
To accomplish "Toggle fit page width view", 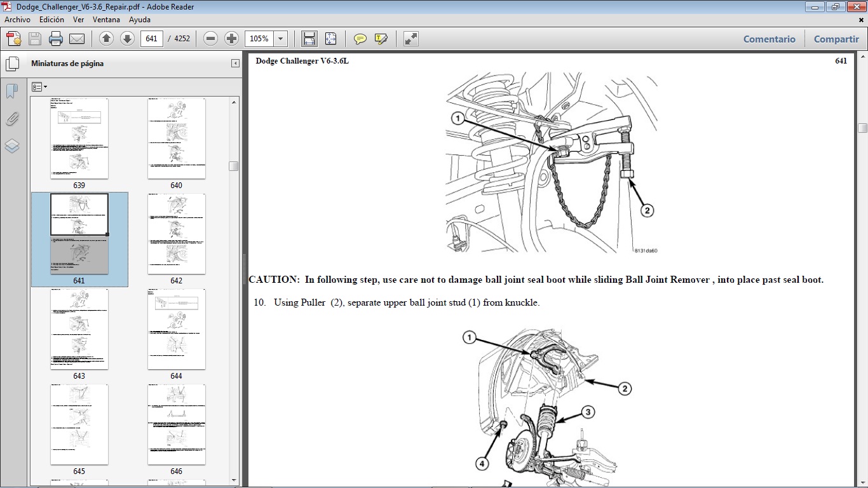I will coord(309,38).
